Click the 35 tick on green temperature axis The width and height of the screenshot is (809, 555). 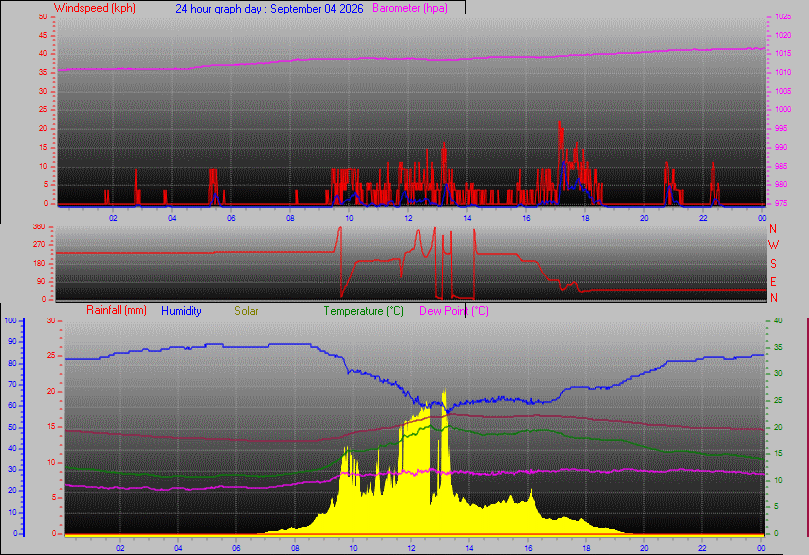click(778, 347)
